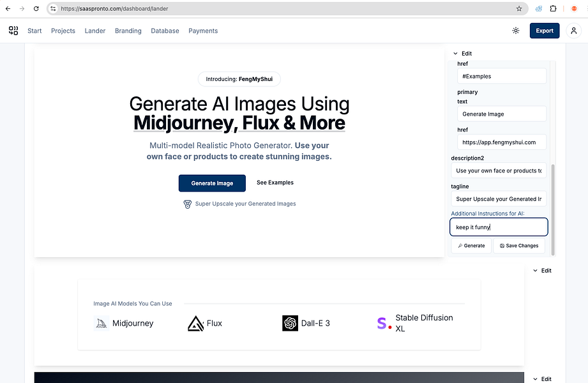The width and height of the screenshot is (588, 383).
Task: Open the user account avatar menu
Action: (573, 31)
